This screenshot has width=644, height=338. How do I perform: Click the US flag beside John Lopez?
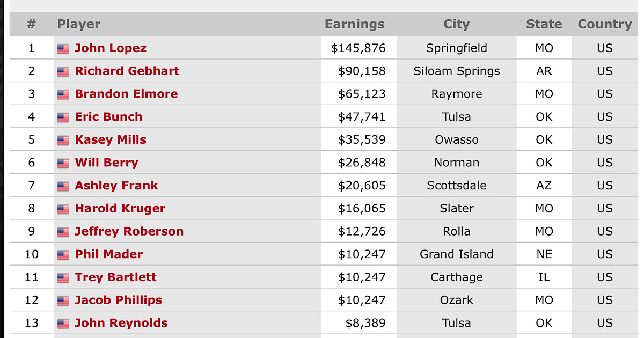[x=63, y=49]
